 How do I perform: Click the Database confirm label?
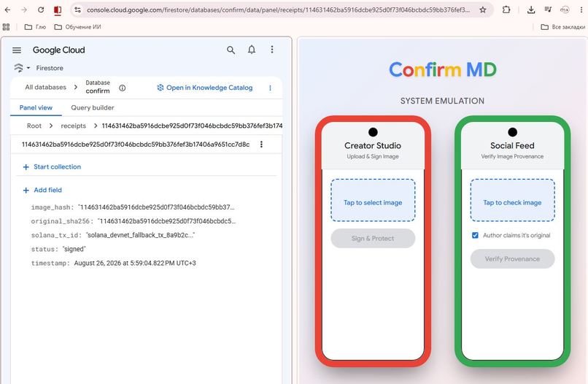pyautogui.click(x=98, y=87)
